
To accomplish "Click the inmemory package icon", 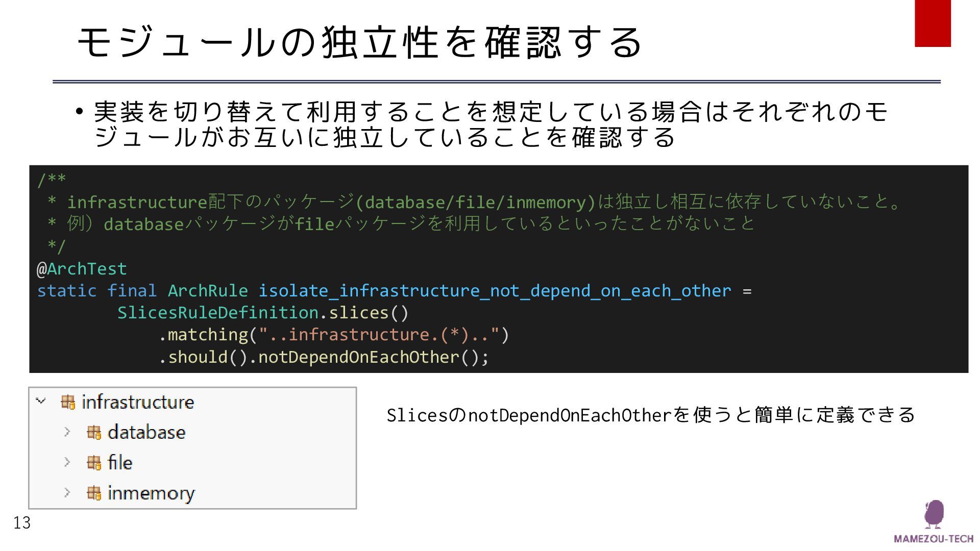I will (94, 493).
